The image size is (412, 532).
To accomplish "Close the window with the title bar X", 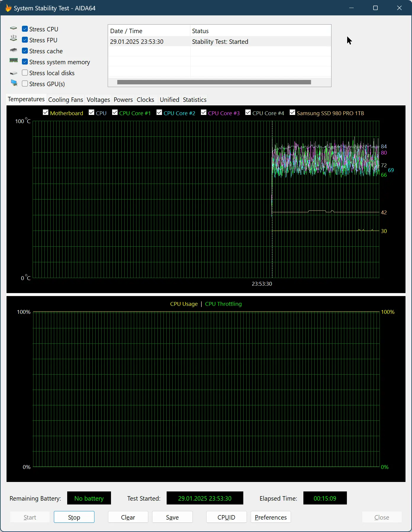I will (x=399, y=8).
